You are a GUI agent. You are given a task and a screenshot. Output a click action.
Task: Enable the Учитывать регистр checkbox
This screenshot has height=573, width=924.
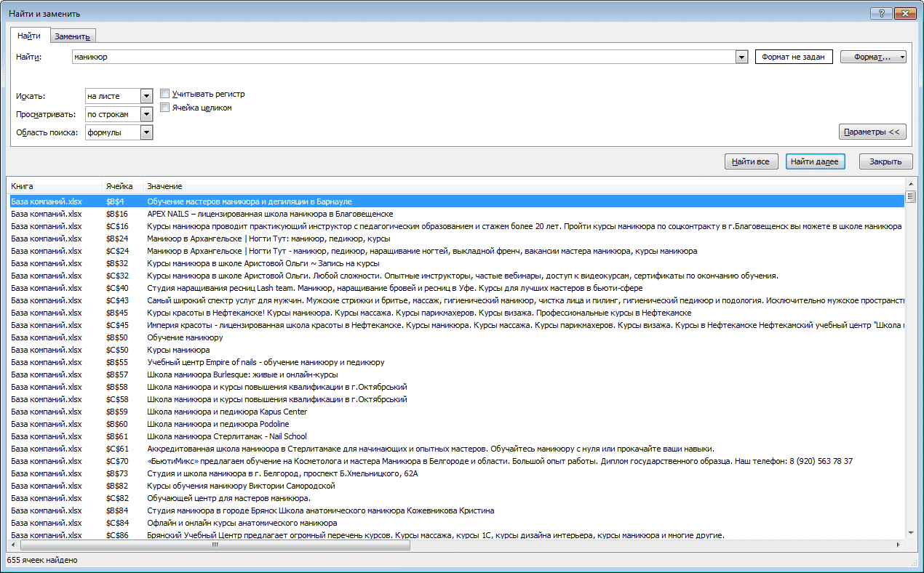[x=165, y=94]
